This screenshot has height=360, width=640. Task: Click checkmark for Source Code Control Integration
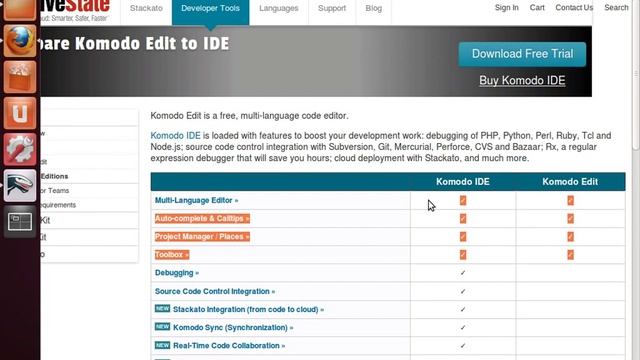pyautogui.click(x=462, y=291)
